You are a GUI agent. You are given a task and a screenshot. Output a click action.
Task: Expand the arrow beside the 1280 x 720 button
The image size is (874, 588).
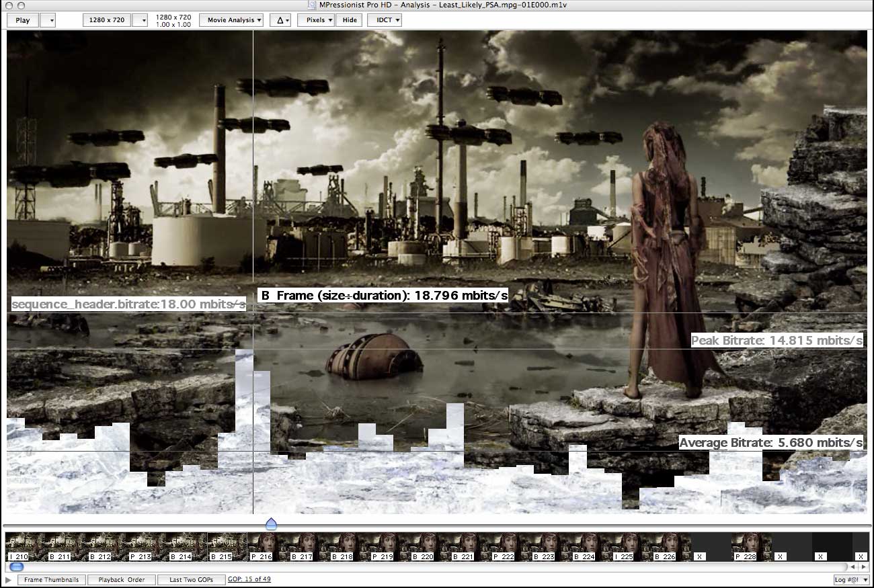coord(140,20)
